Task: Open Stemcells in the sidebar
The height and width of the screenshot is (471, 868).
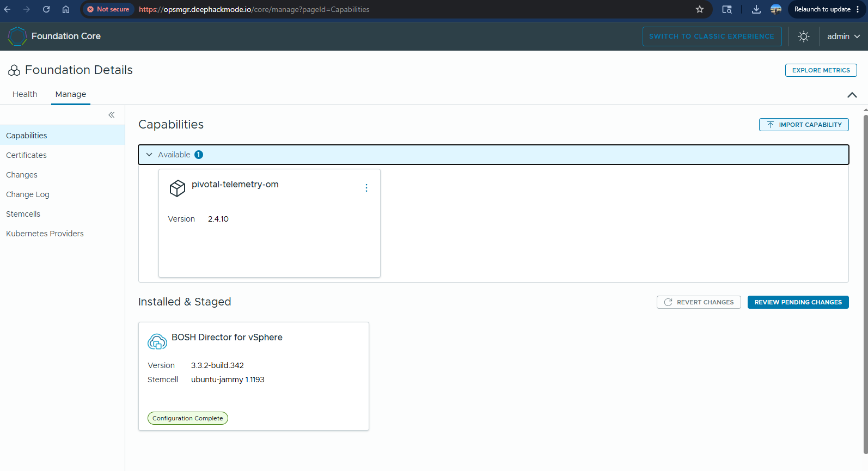Action: pos(62,214)
